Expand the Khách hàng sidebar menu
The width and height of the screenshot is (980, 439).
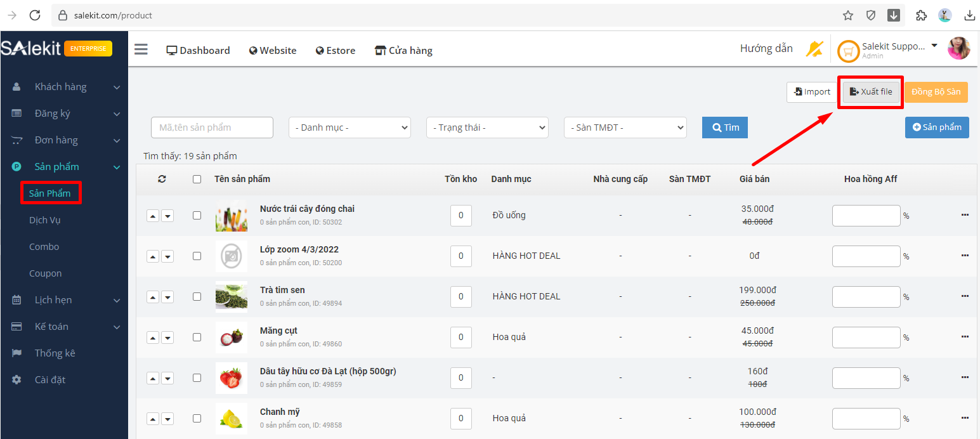point(64,87)
